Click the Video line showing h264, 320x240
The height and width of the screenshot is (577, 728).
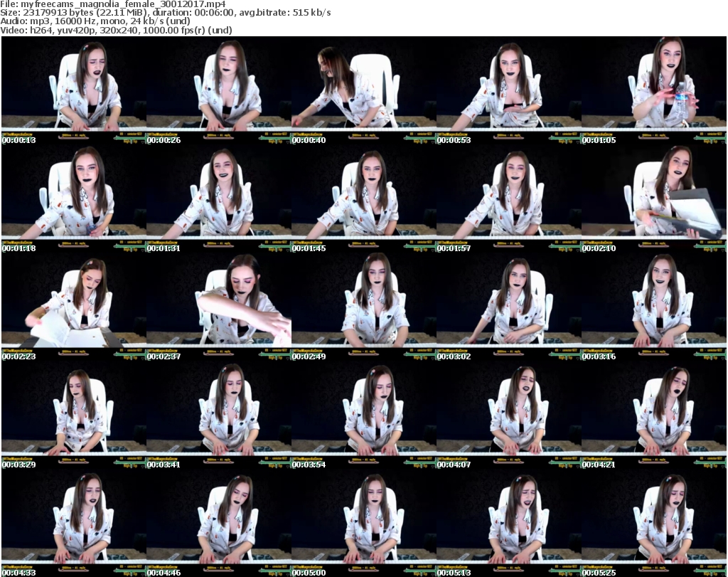coord(116,30)
